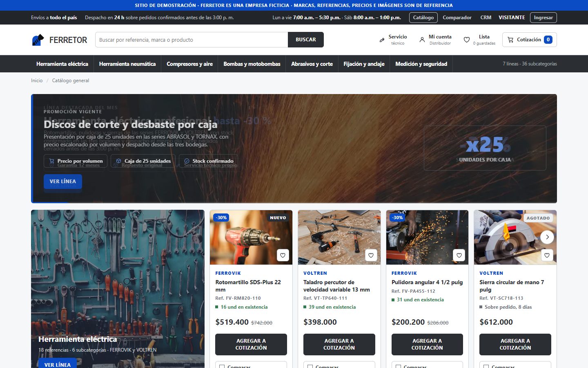
Task: Open Servicio técnico wrench icon
Action: pyautogui.click(x=382, y=40)
